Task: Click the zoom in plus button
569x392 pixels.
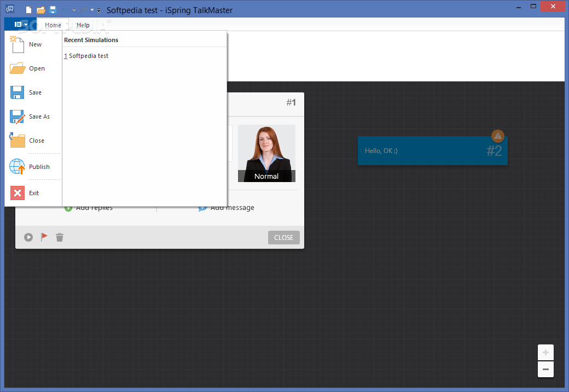Action: 545,353
